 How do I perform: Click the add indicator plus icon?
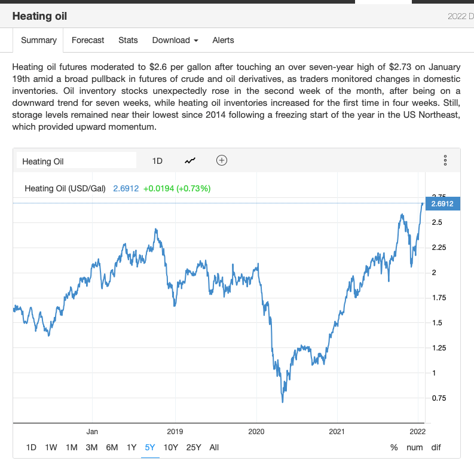click(222, 160)
